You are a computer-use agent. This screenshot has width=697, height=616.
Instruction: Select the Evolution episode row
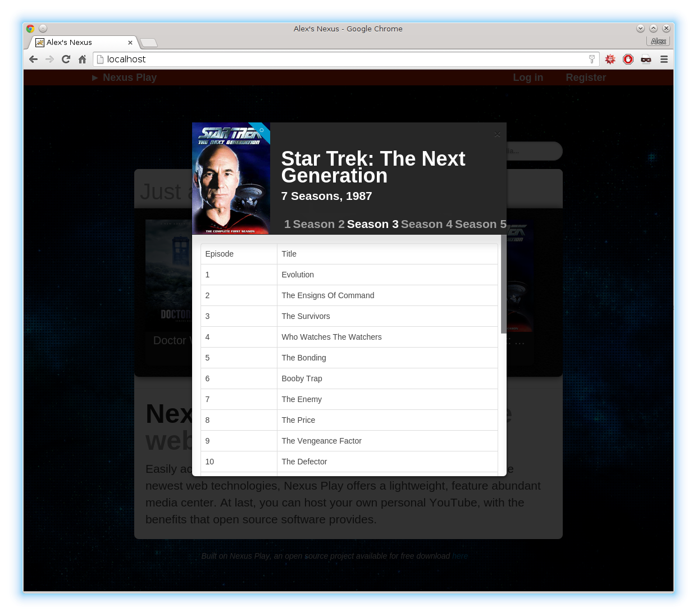click(x=349, y=275)
